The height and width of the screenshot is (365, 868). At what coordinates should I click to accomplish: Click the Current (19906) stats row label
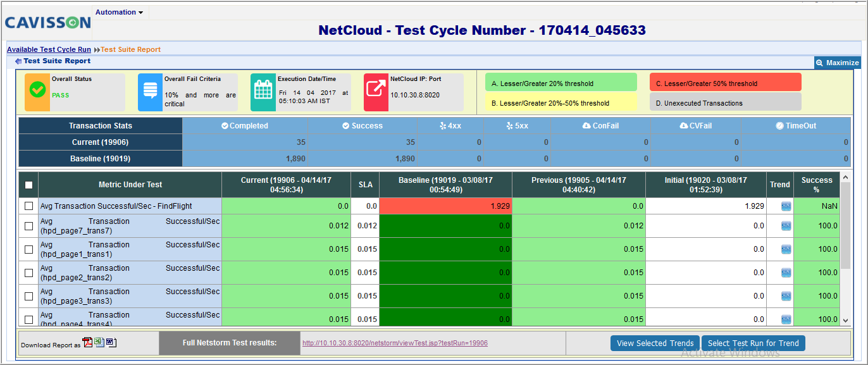101,142
